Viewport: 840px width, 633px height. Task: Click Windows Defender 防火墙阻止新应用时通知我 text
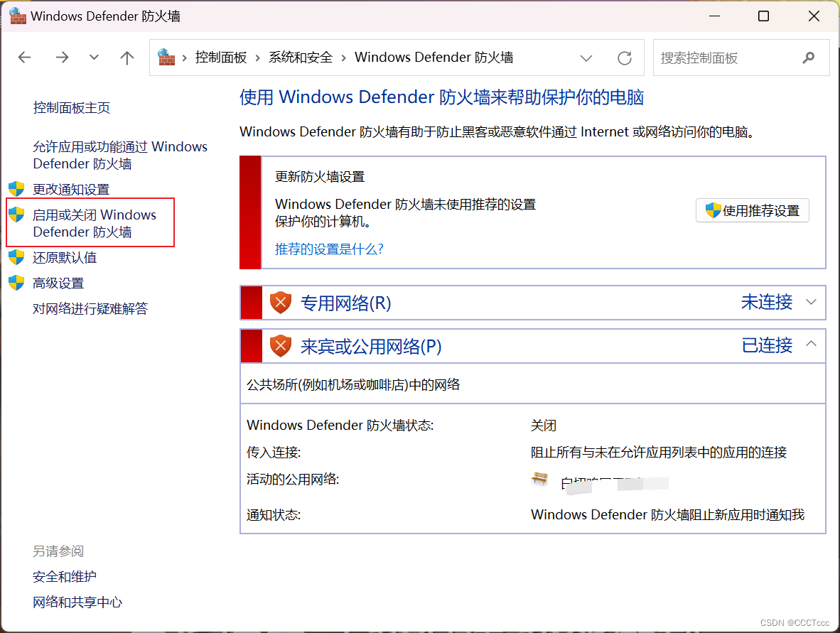click(x=667, y=514)
